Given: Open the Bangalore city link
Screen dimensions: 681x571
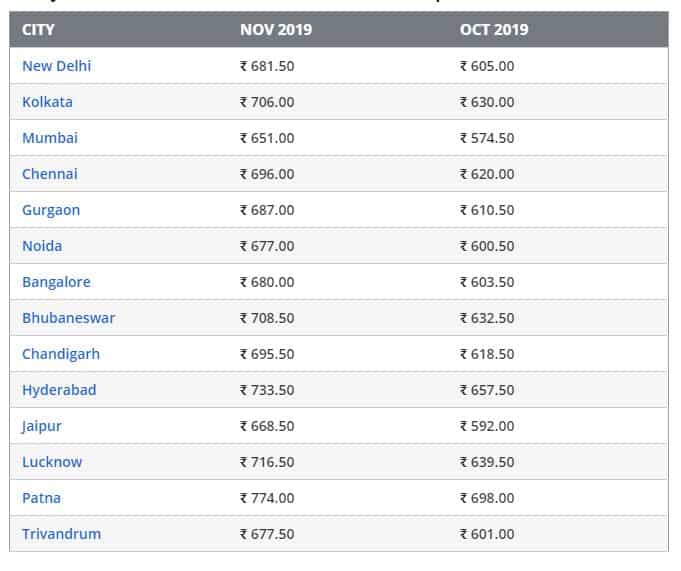Looking at the screenshot, I should point(56,282).
